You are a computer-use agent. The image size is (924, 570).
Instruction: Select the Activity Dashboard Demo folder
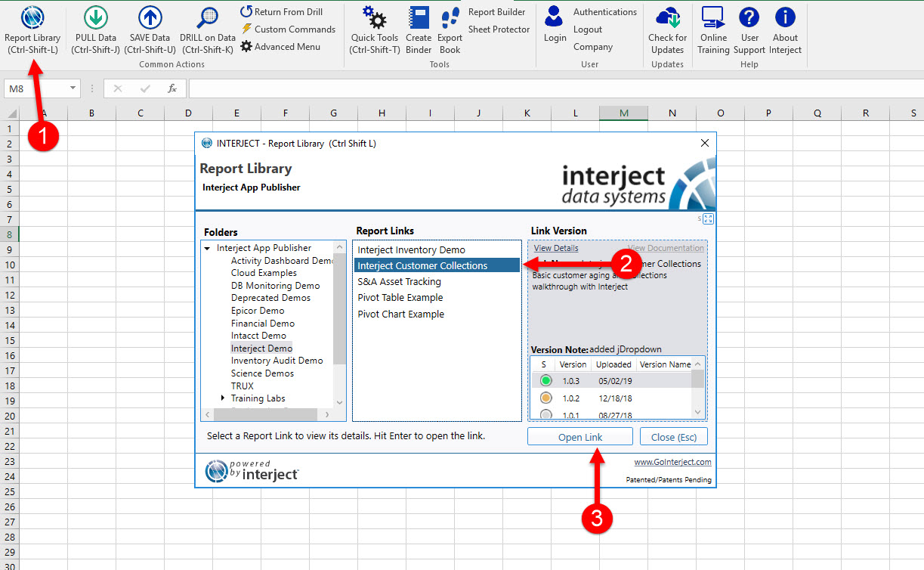(x=282, y=261)
